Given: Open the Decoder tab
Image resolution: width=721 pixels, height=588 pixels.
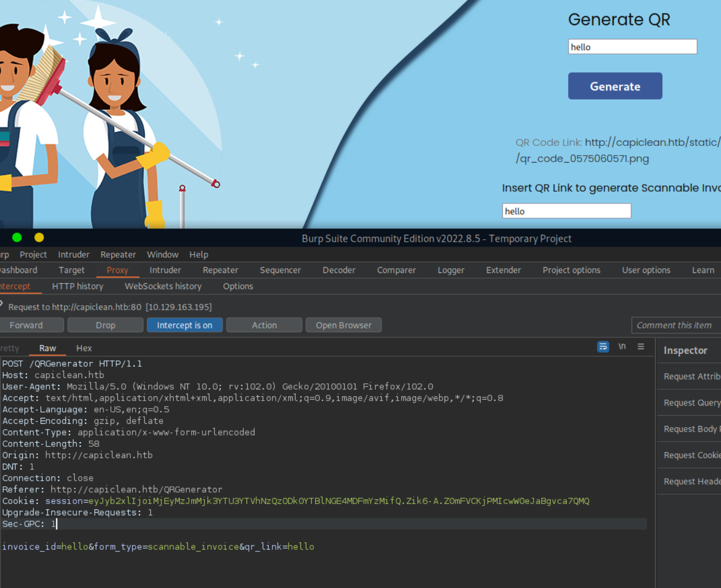Looking at the screenshot, I should click(339, 270).
